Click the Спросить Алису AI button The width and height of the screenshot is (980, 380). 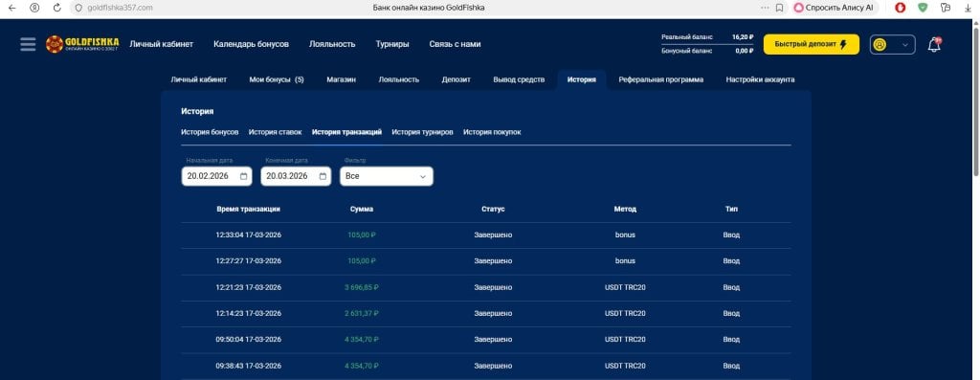(x=835, y=8)
